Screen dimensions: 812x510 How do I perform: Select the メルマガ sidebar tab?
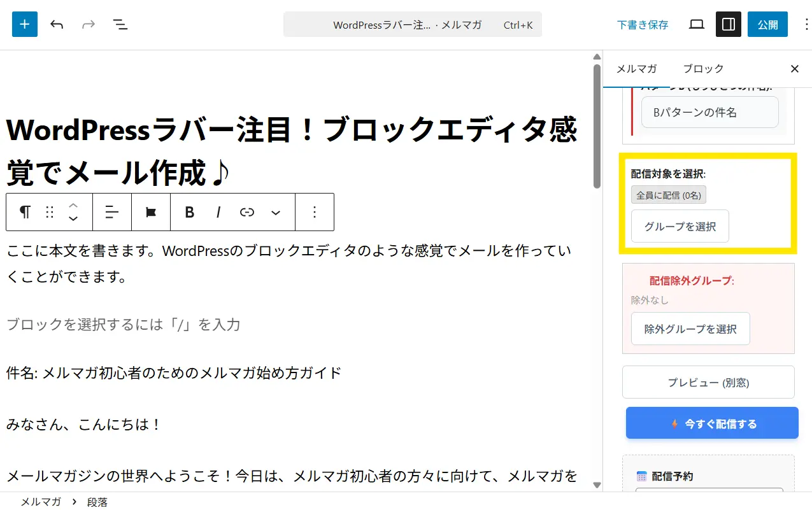(636, 69)
